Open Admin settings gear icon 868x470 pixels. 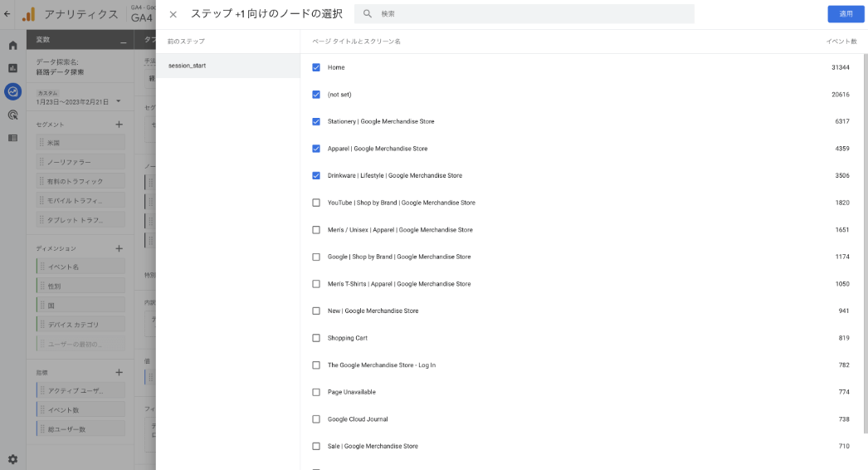click(12, 459)
